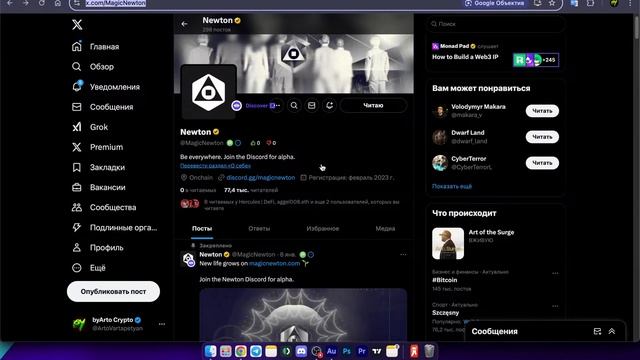640x360 pixels.
Task: Open Главная home page
Action: pyautogui.click(x=96, y=47)
